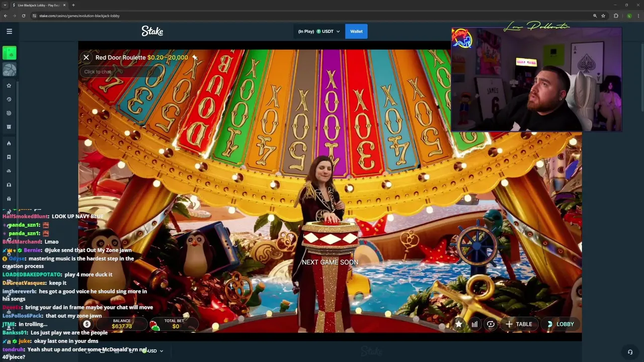Click chat username LosPollos6Pack

(x=22, y=316)
